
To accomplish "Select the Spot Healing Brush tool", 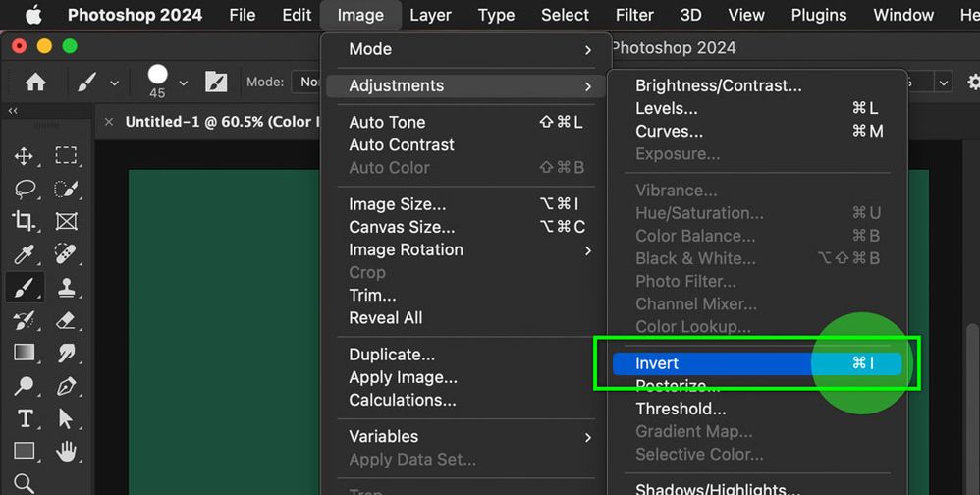I will pos(66,254).
